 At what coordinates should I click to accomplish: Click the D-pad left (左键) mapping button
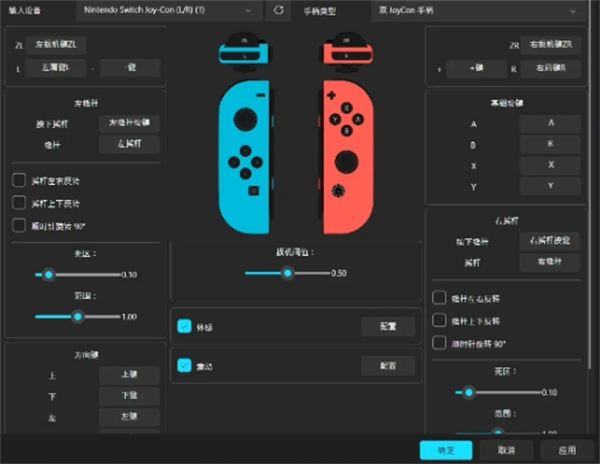pyautogui.click(x=129, y=417)
